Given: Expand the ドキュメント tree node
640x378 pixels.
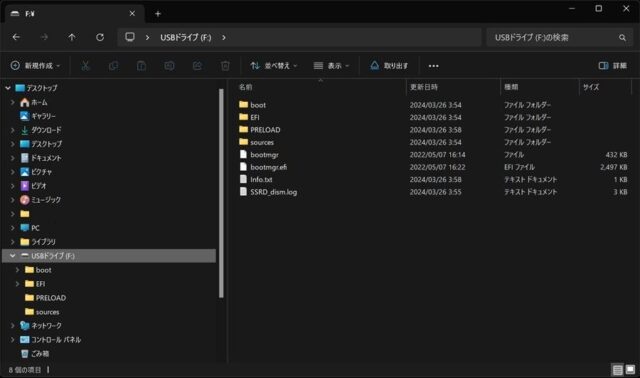Looking at the screenshot, I should tap(13, 158).
